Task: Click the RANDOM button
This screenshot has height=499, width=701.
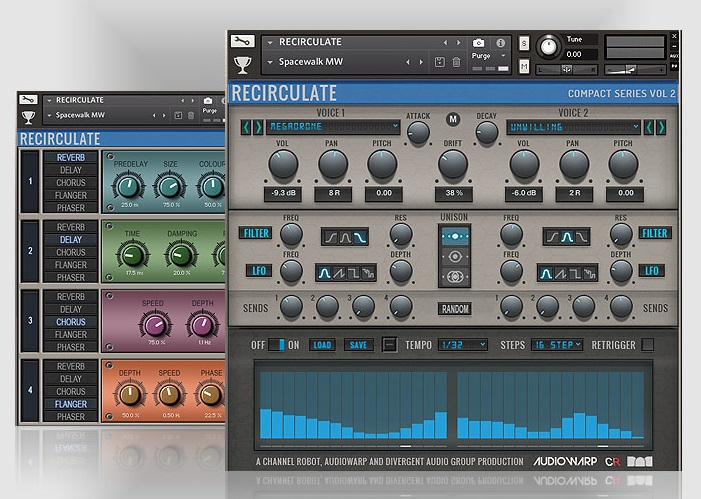Action: [x=455, y=309]
